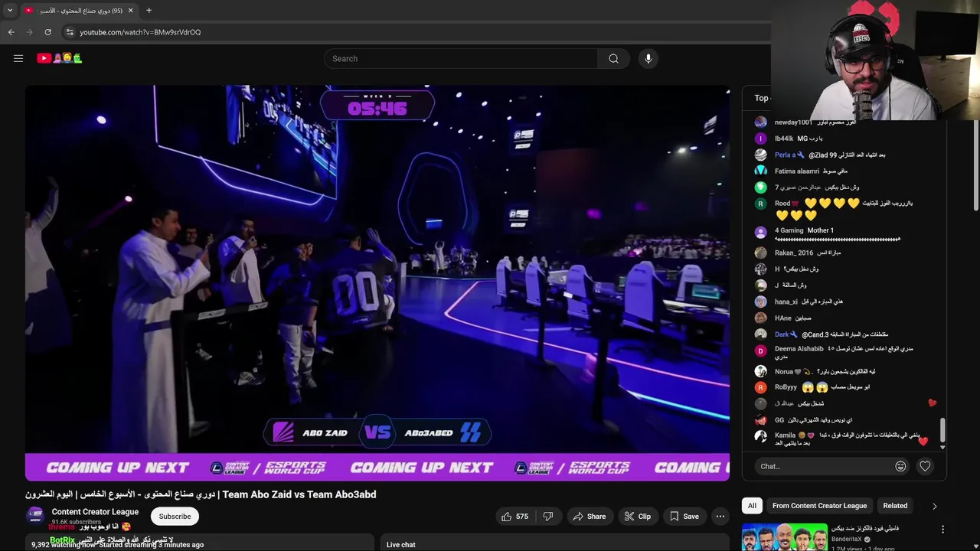Open a new browser tab
The image size is (980, 551).
[x=149, y=10]
